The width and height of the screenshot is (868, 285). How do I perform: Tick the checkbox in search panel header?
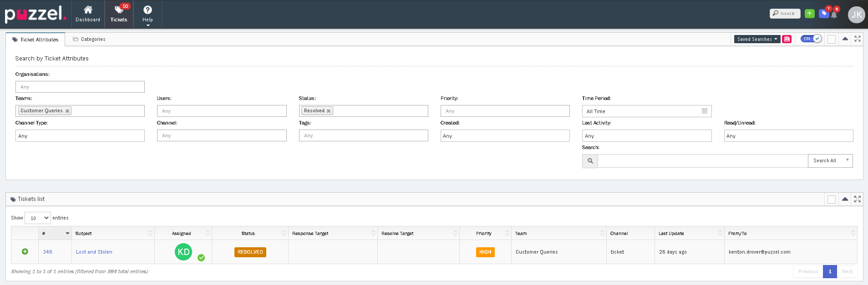(x=831, y=39)
